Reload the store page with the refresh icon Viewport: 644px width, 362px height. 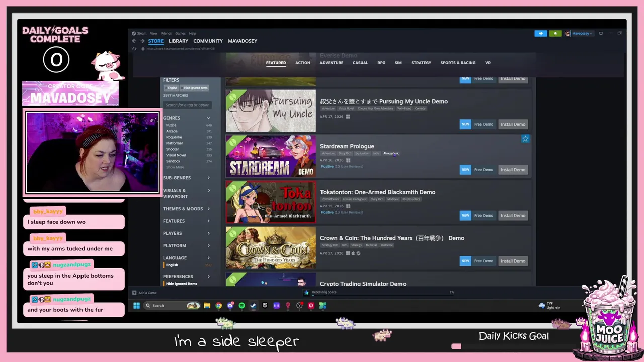(134, 49)
